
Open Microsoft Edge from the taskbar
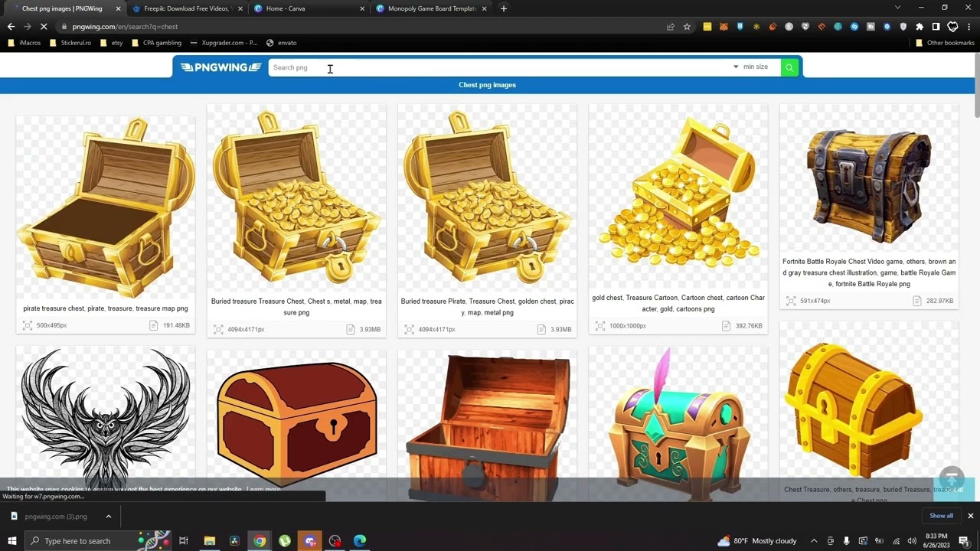pos(360,541)
